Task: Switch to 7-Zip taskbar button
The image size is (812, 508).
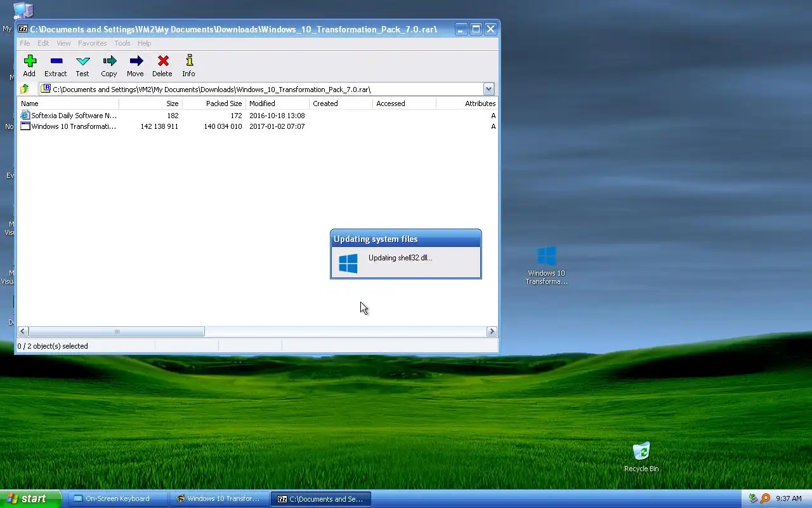Action: (x=321, y=498)
